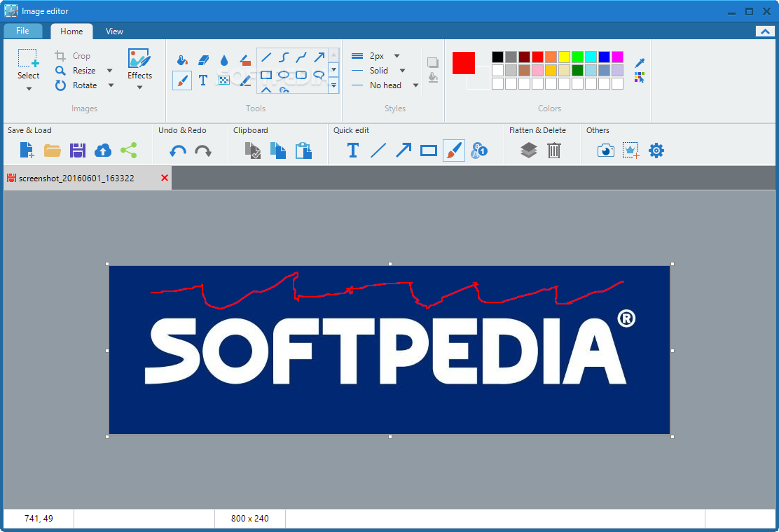Image resolution: width=779 pixels, height=532 pixels.
Task: Click Quick edit rectangle tool
Action: tap(428, 150)
